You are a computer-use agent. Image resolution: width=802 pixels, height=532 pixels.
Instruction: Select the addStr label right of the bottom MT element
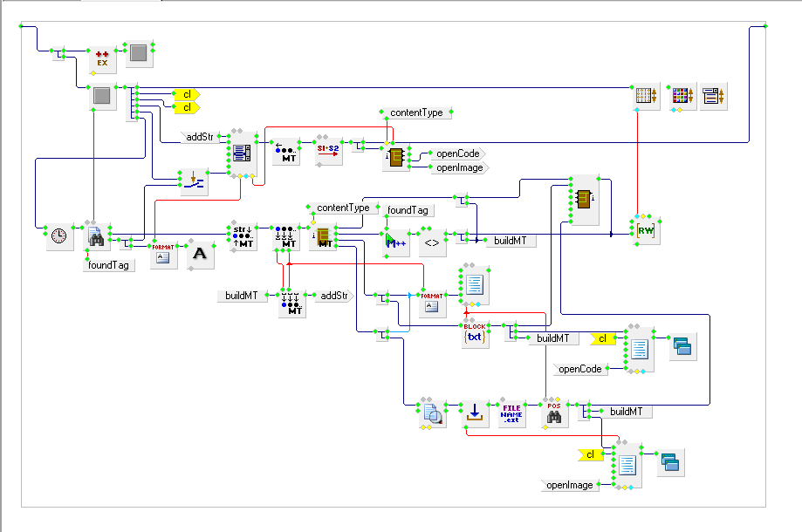pyautogui.click(x=334, y=296)
